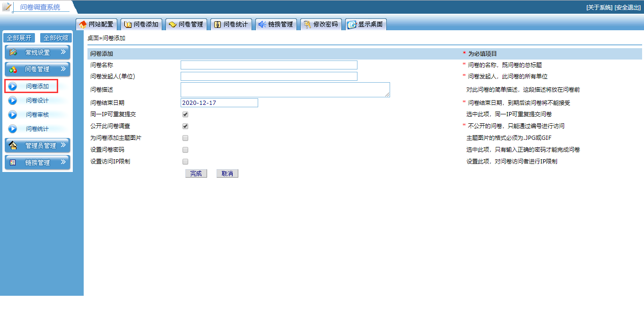This screenshot has height=309, width=644.
Task: Click the keys icon on 修改密码 tab
Action: click(x=307, y=25)
